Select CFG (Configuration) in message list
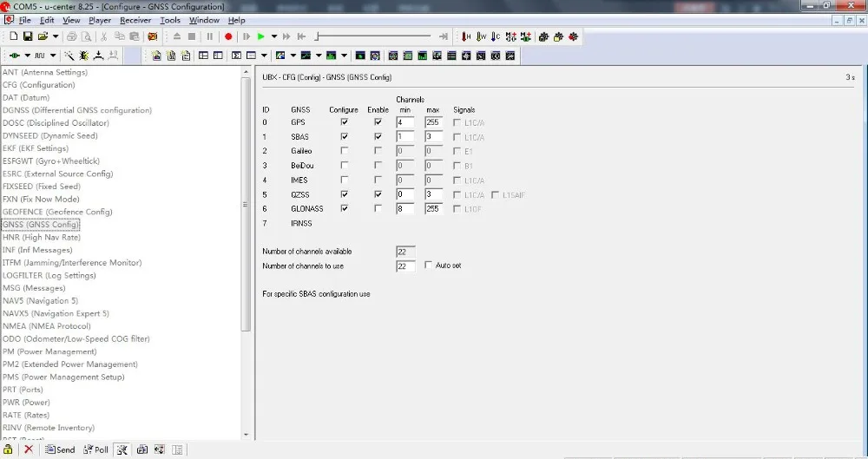The height and width of the screenshot is (459, 868). 39,85
